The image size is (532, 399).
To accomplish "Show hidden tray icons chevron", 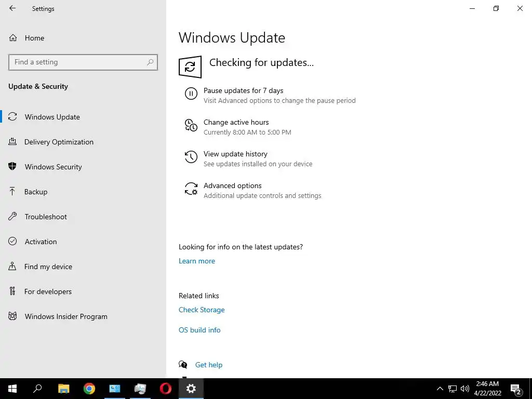I will 440,389.
